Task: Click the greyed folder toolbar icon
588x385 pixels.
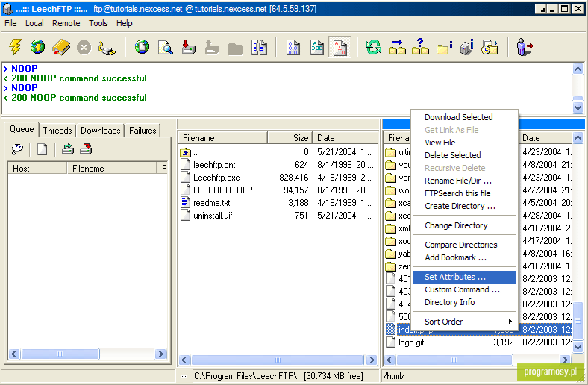Action: [x=235, y=48]
